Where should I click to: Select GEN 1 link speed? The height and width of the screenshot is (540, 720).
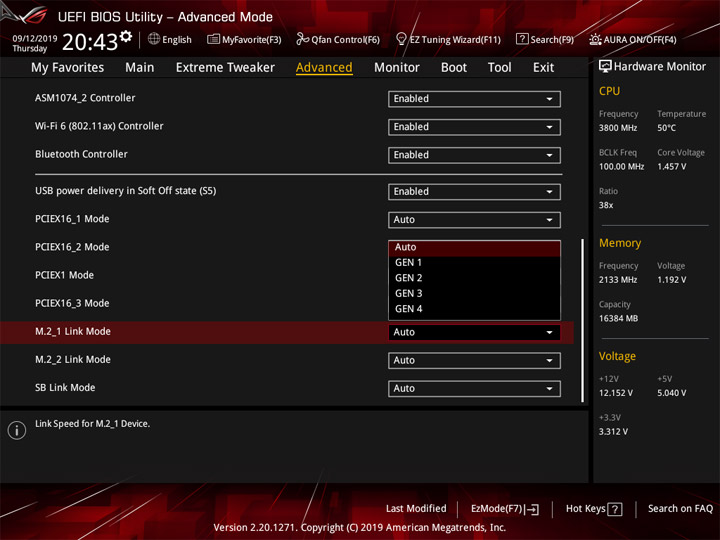point(474,263)
